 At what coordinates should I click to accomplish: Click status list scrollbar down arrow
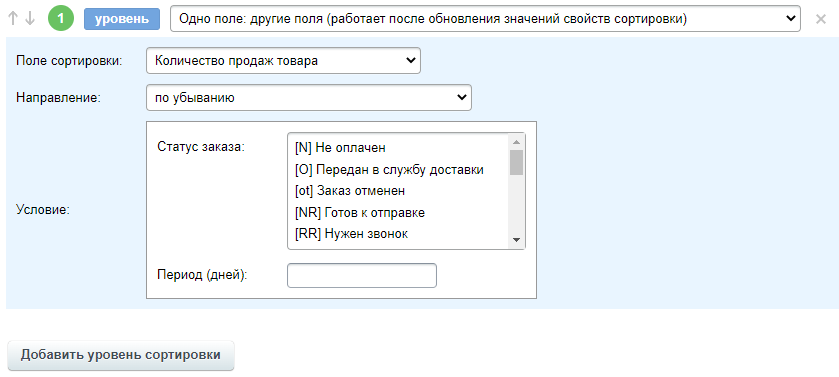point(516,240)
